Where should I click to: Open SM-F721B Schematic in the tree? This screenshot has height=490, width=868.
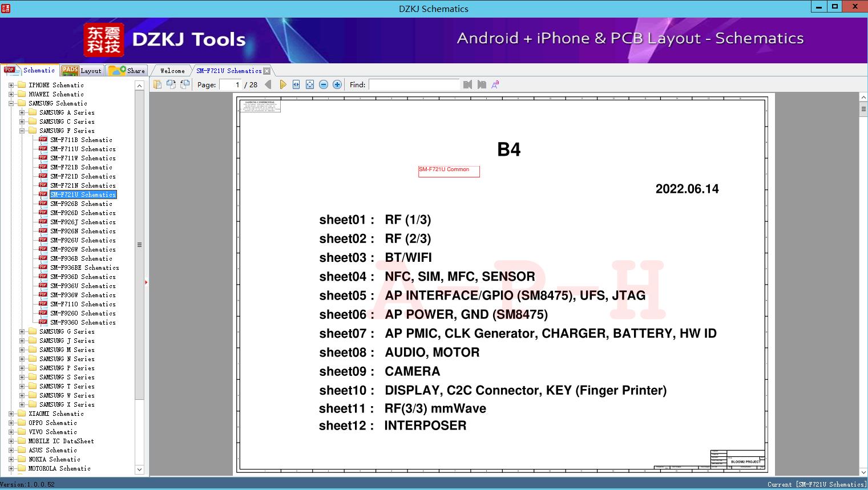tap(81, 167)
